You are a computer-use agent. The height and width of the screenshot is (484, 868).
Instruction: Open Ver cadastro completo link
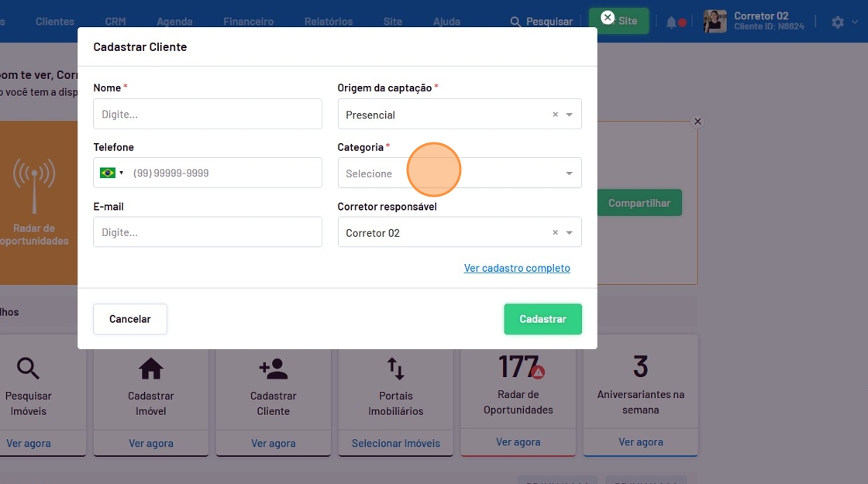(517, 268)
